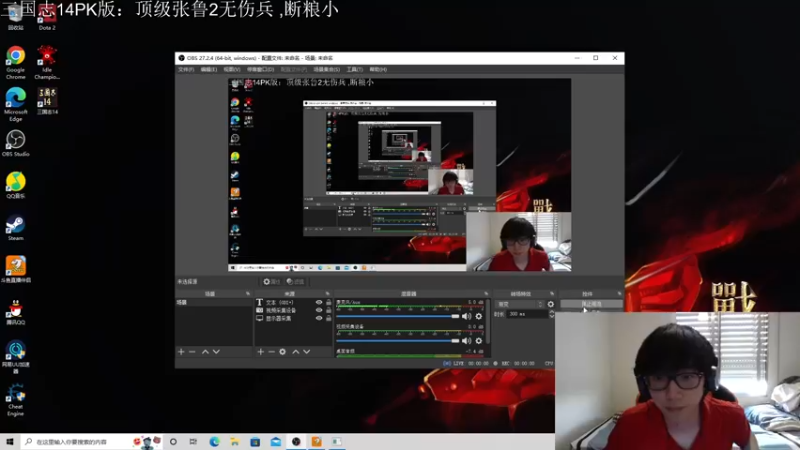Pop out the sources dock

[x=328, y=294]
